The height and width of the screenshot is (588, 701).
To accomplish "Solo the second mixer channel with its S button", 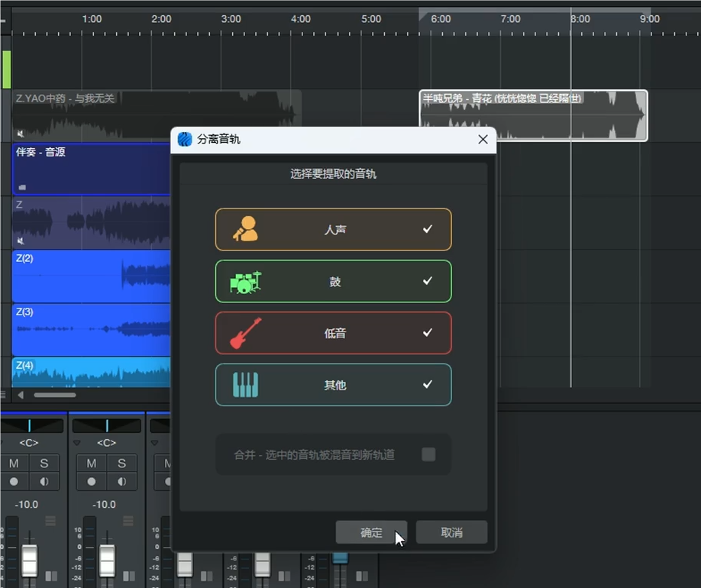I will (121, 463).
